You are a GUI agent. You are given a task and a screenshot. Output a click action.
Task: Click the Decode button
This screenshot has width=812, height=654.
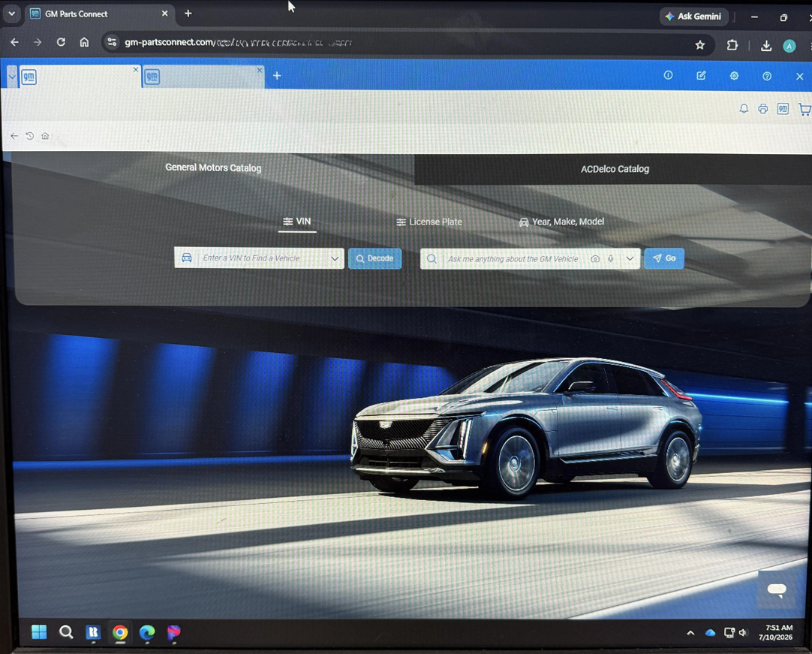[375, 258]
